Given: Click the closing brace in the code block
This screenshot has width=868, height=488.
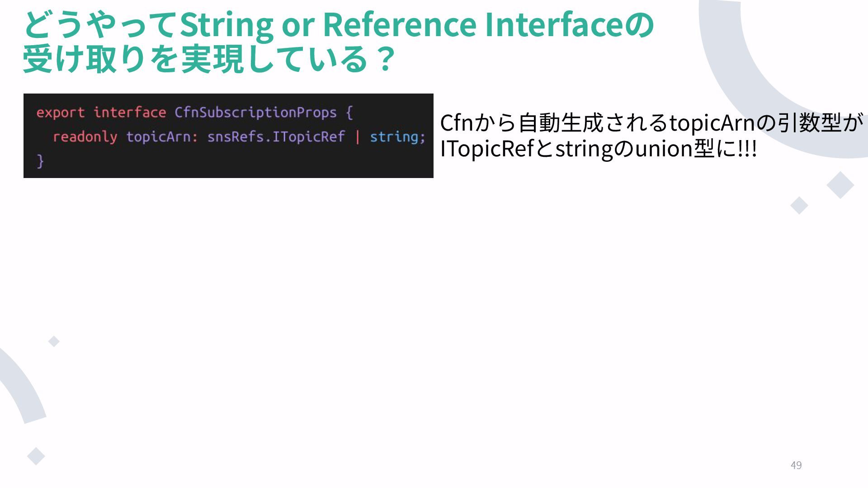Looking at the screenshot, I should [40, 161].
